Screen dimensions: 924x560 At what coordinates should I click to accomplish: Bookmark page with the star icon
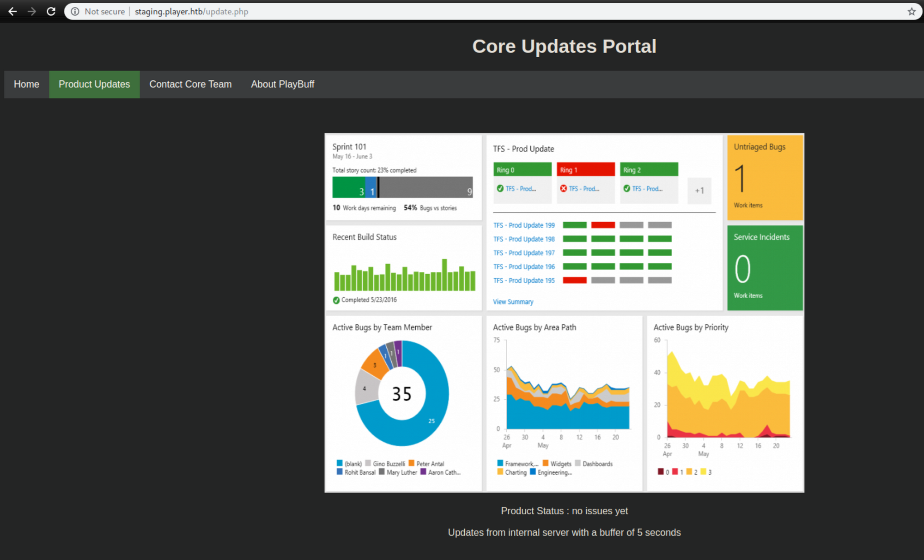click(x=911, y=12)
